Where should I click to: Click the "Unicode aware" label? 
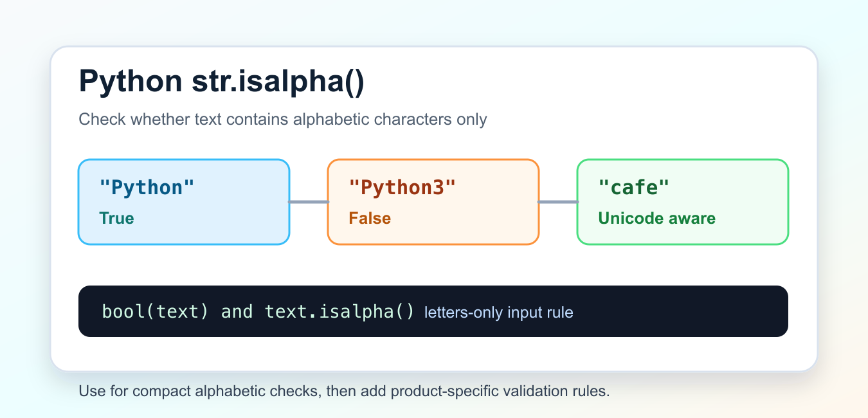point(656,218)
